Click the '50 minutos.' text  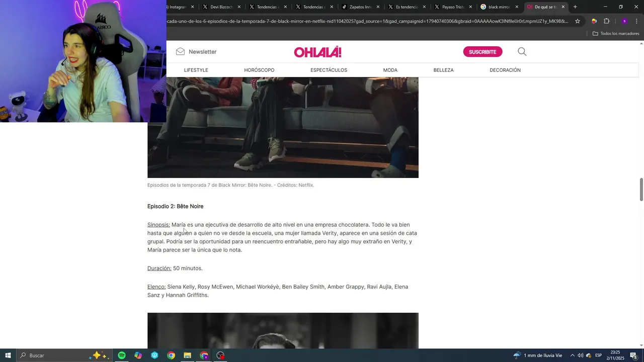coord(188,268)
